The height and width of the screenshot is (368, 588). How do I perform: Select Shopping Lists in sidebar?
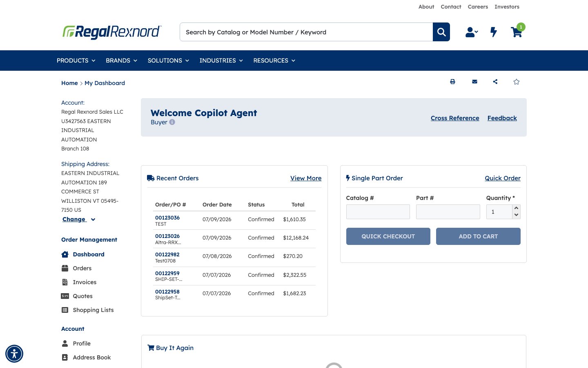93,310
